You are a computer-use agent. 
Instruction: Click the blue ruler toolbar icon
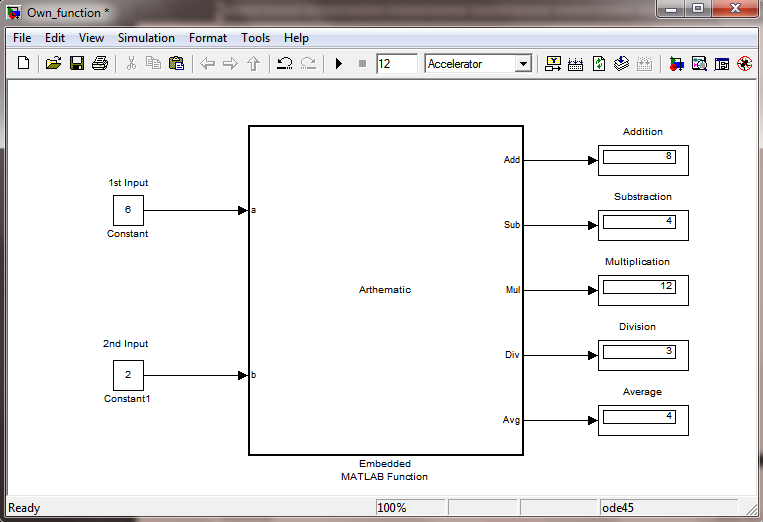(576, 64)
